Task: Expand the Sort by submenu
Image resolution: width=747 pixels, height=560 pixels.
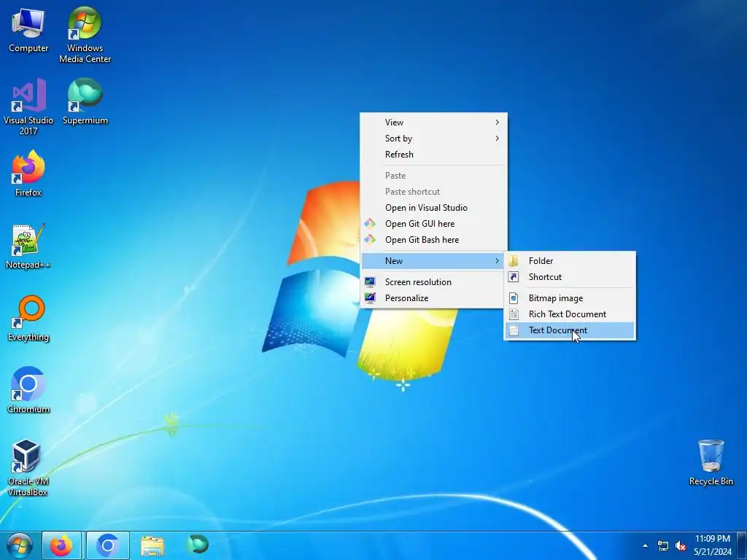Action: point(433,139)
